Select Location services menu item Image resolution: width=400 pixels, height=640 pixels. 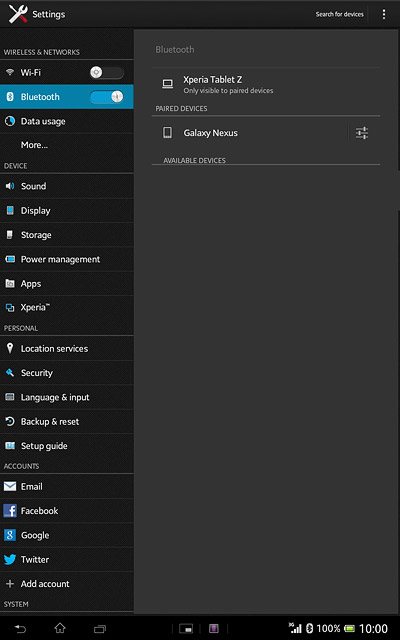coord(67,349)
